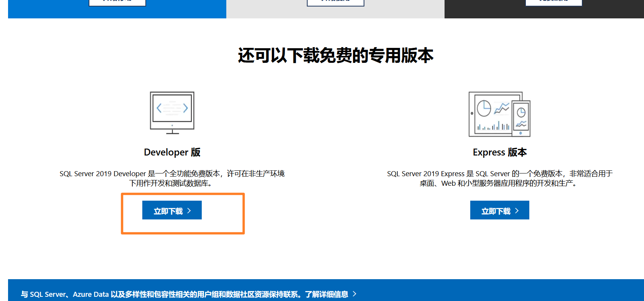Download SQL Server 2019 Express edition
Screen dimensions: 644x301
pos(500,210)
